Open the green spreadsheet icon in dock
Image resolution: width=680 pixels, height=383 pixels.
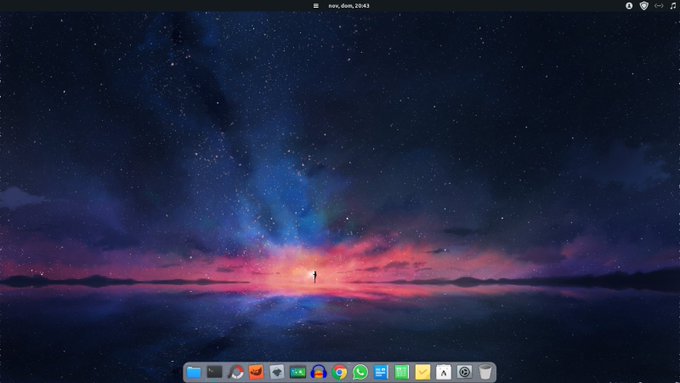pyautogui.click(x=402, y=372)
